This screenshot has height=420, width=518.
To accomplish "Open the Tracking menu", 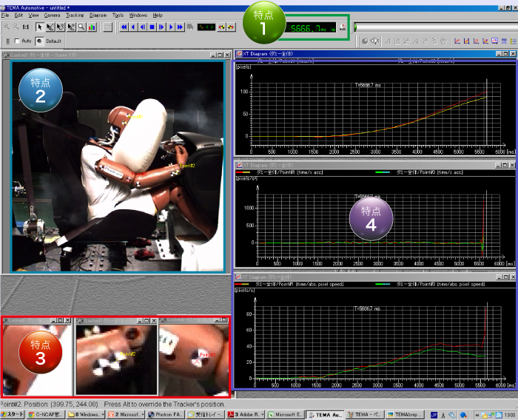I will coord(74,15).
